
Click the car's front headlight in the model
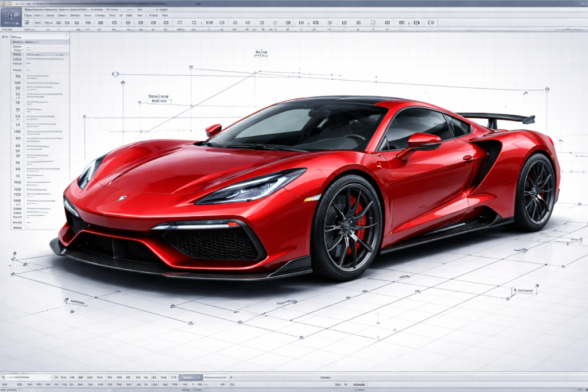pos(253,187)
